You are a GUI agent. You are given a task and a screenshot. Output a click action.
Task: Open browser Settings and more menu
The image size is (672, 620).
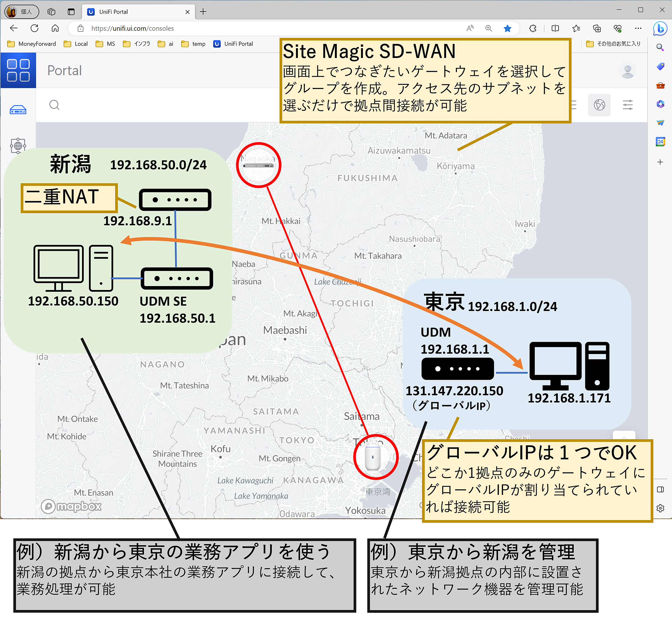638,29
